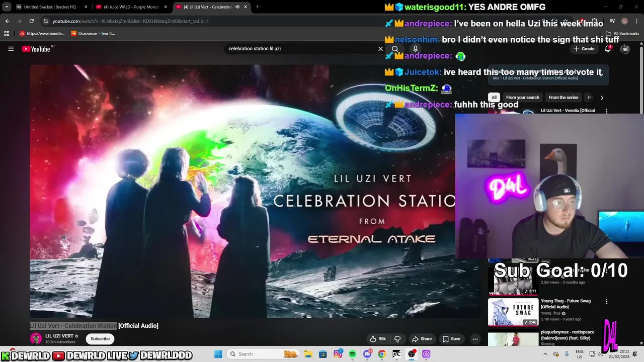Go back to previous page

click(x=7, y=21)
